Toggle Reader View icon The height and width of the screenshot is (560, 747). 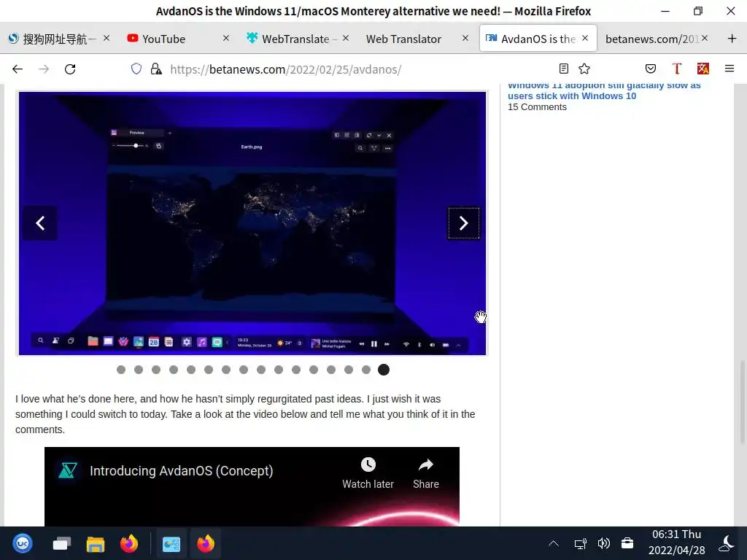pos(564,69)
